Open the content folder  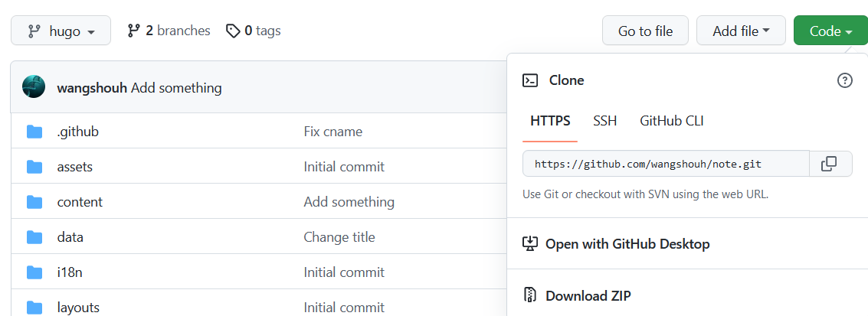80,202
